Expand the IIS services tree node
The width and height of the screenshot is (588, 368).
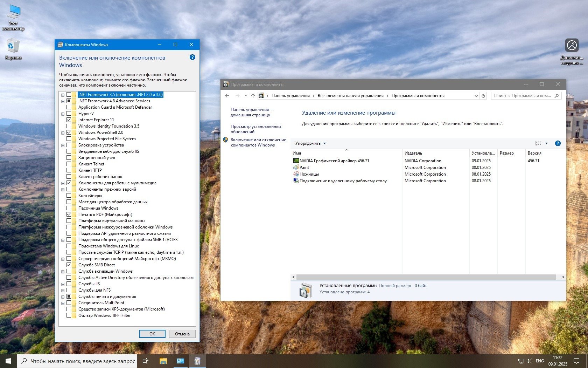tap(63, 284)
